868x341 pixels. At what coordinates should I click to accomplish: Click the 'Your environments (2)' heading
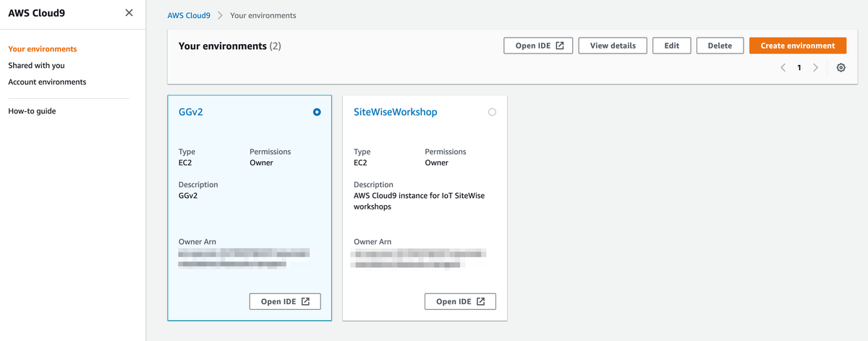[x=230, y=46]
